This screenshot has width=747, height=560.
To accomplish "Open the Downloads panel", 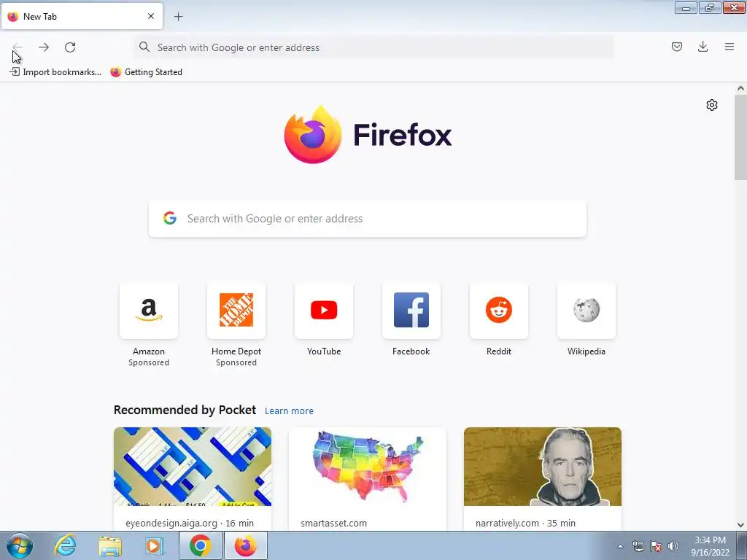I will [703, 47].
